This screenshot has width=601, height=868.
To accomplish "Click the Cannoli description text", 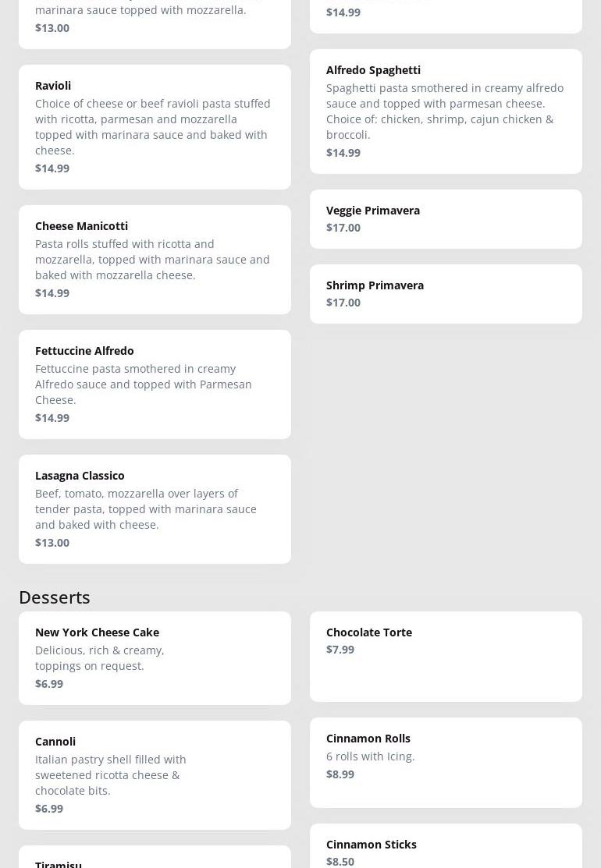I will coord(111,775).
